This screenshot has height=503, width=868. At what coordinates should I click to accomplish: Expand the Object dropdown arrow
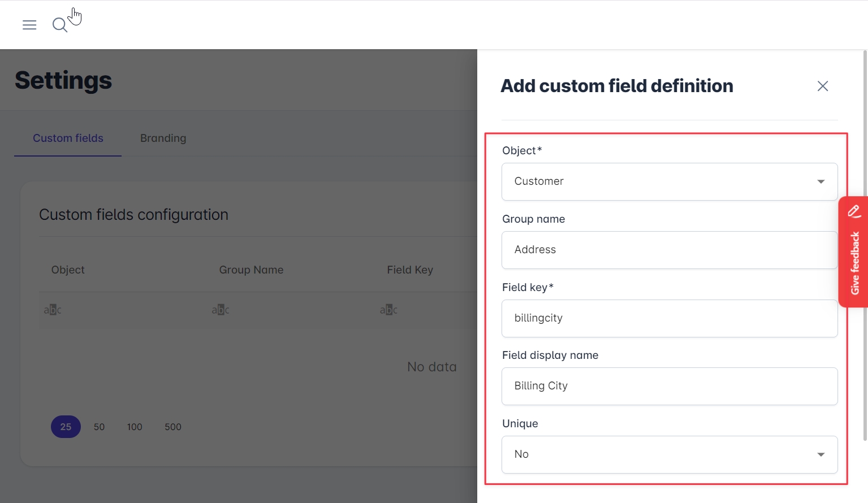(x=821, y=181)
